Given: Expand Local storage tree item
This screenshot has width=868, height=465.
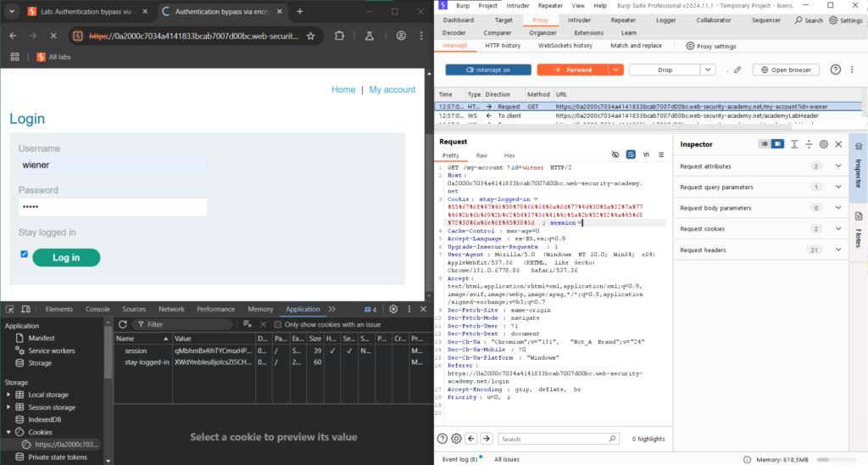Looking at the screenshot, I should pyautogui.click(x=8, y=395).
